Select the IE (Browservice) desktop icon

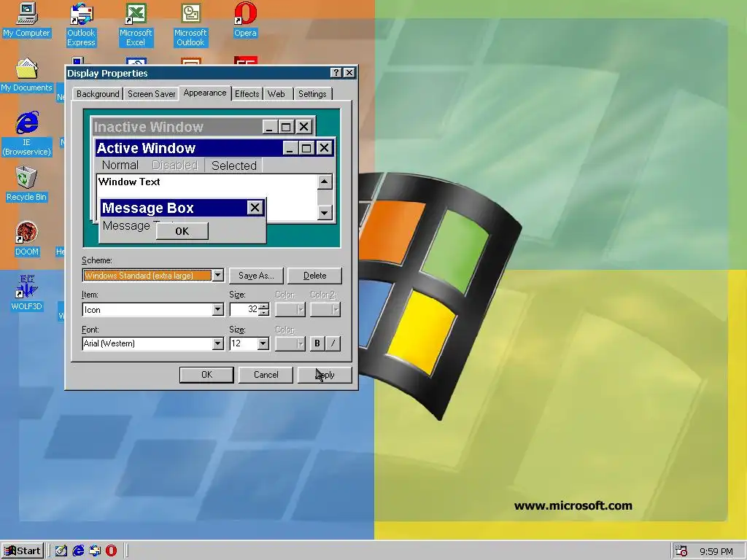click(x=27, y=134)
